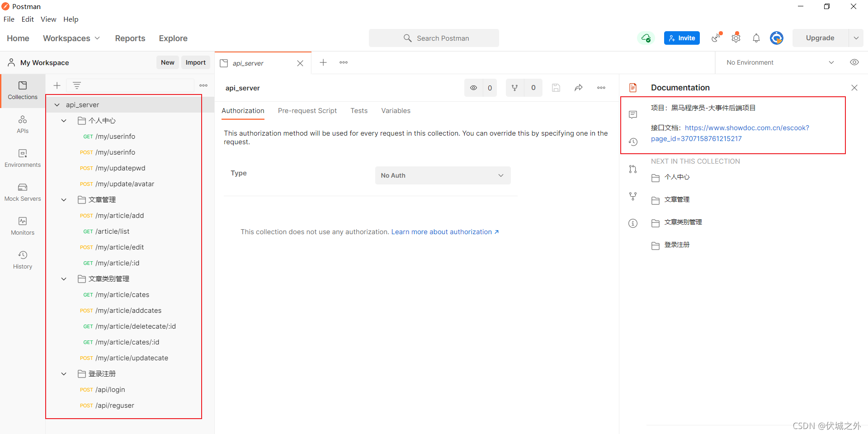Image resolution: width=868 pixels, height=434 pixels.
Task: Open the comments icon in right sidebar
Action: pyautogui.click(x=633, y=115)
